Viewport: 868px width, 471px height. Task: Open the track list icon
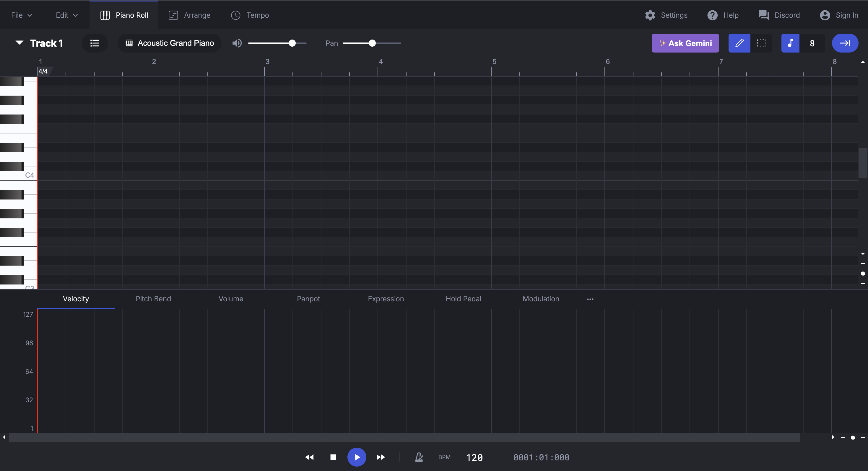[95, 43]
